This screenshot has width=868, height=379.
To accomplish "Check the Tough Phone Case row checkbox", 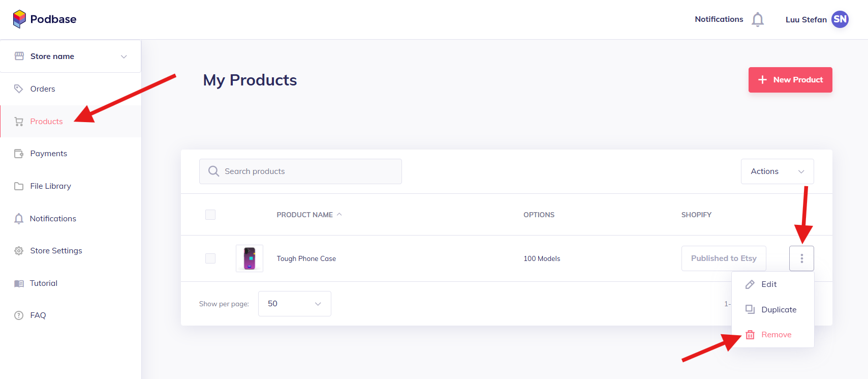I will pos(210,258).
